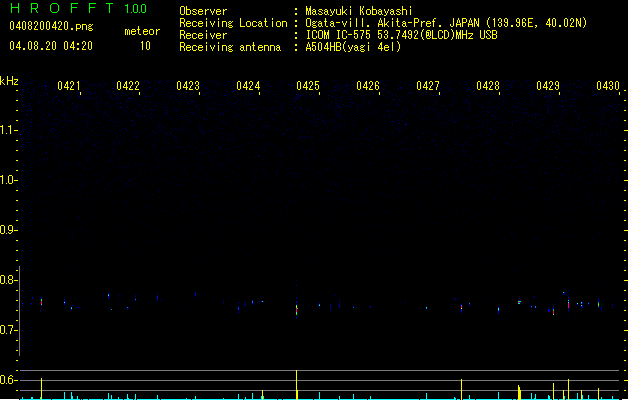Select time marker 0423

click(x=188, y=86)
